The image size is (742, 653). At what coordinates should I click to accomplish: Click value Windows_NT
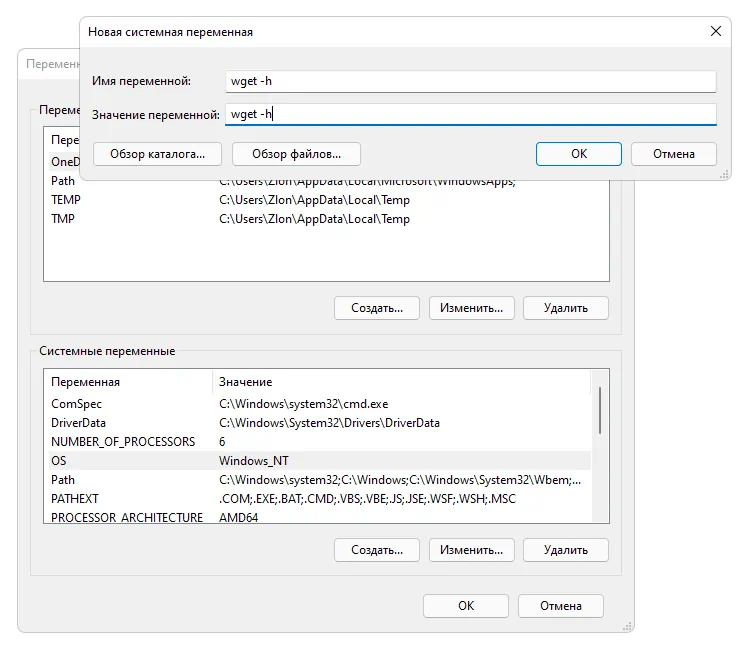(x=254, y=460)
